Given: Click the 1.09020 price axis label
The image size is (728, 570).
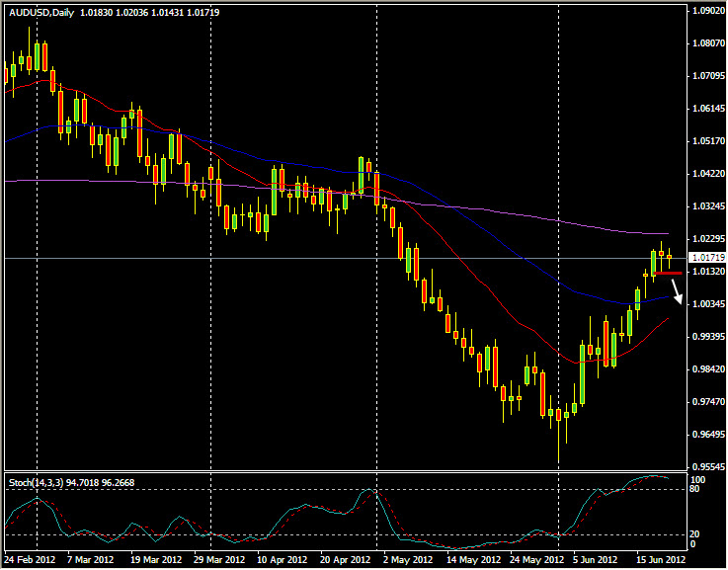Looking at the screenshot, I should [705, 11].
